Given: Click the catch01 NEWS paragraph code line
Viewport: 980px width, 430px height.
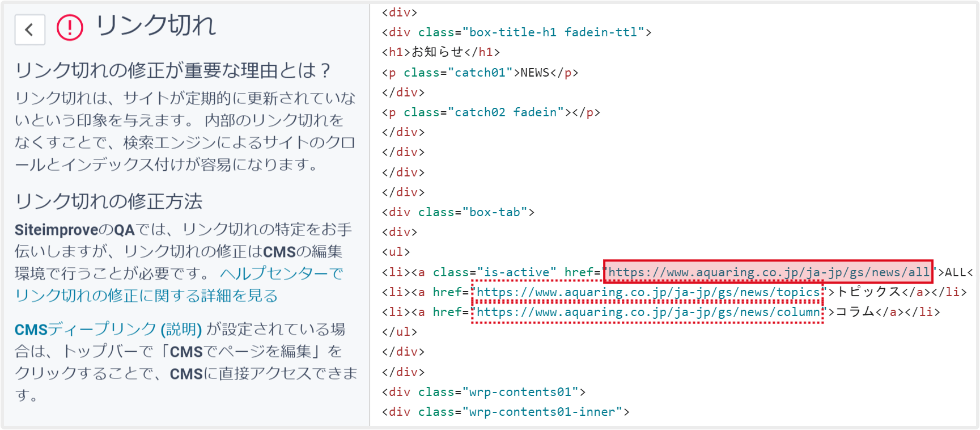Looking at the screenshot, I should 480,73.
